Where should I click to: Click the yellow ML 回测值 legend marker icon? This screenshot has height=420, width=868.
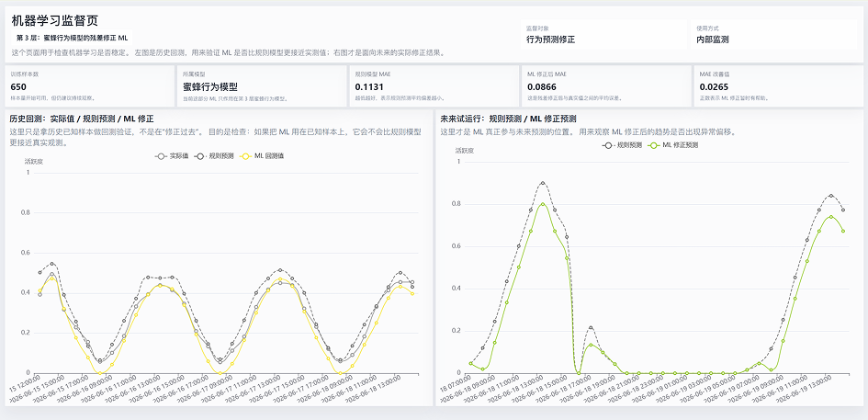[246, 156]
